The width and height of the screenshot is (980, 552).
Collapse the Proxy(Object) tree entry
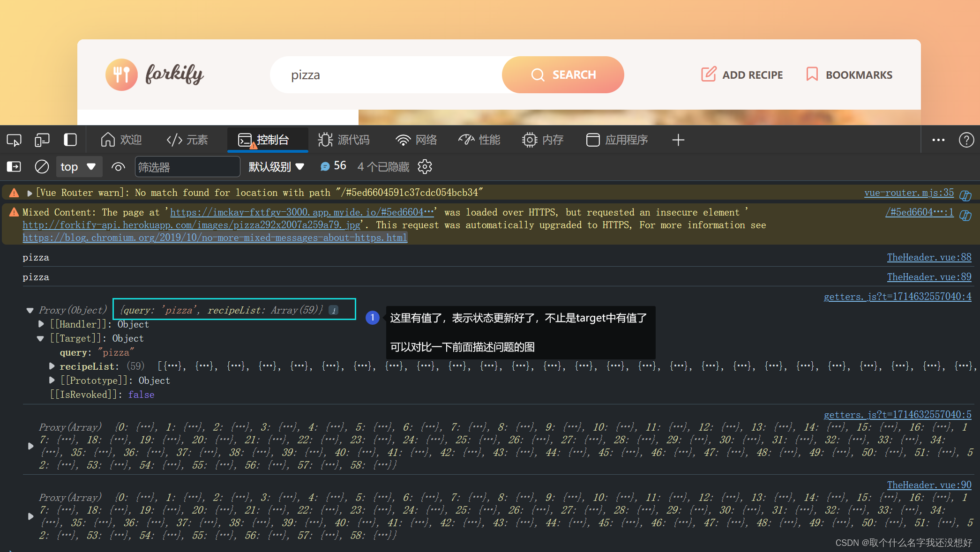pos(30,310)
